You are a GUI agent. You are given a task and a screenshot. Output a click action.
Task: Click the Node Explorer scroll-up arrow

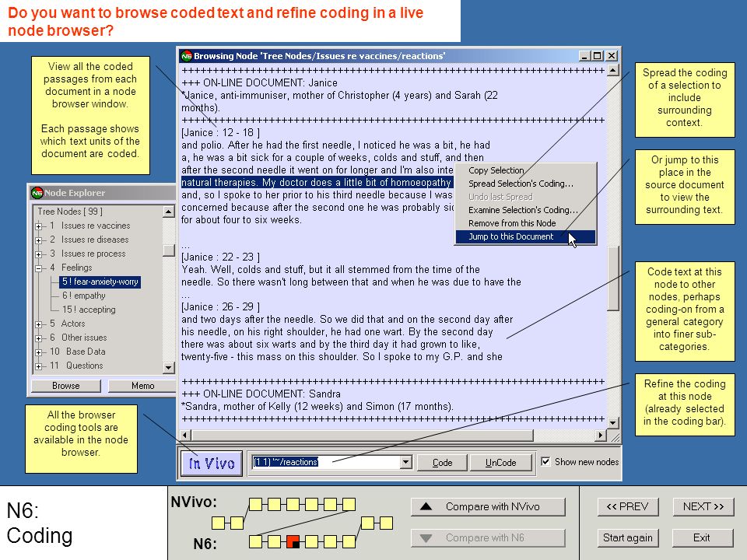169,212
